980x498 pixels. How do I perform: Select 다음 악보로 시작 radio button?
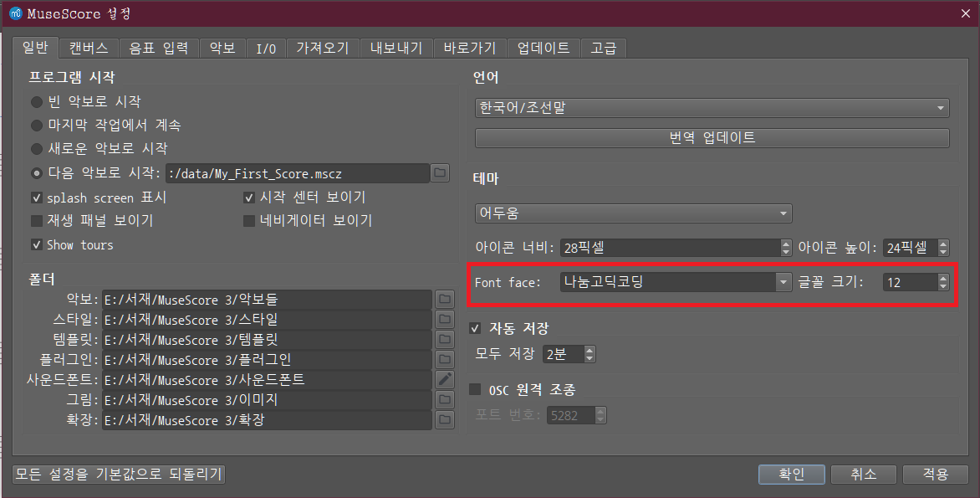tap(37, 172)
